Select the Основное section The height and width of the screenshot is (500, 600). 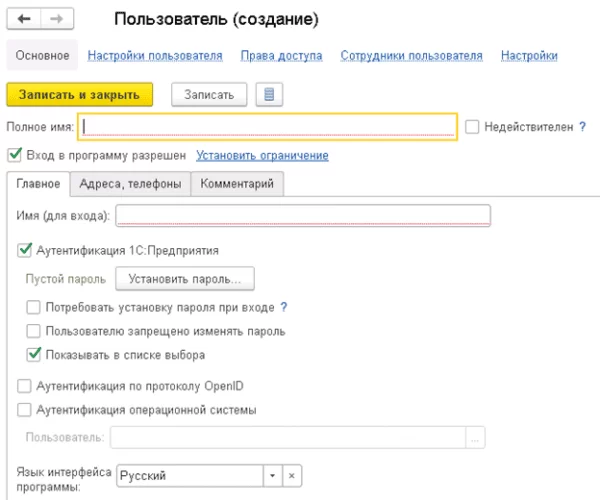42,55
